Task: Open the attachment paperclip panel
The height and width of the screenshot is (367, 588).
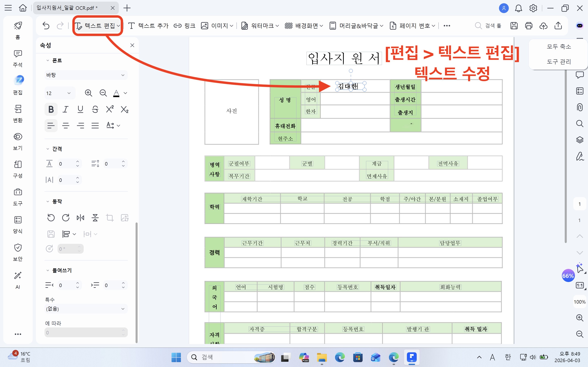Action: [580, 107]
